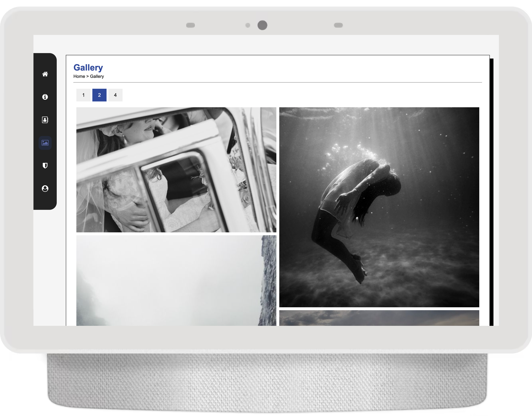Image resolution: width=532 pixels, height=416 pixels.
Task: Jump to gallery page 4
Action: (115, 95)
